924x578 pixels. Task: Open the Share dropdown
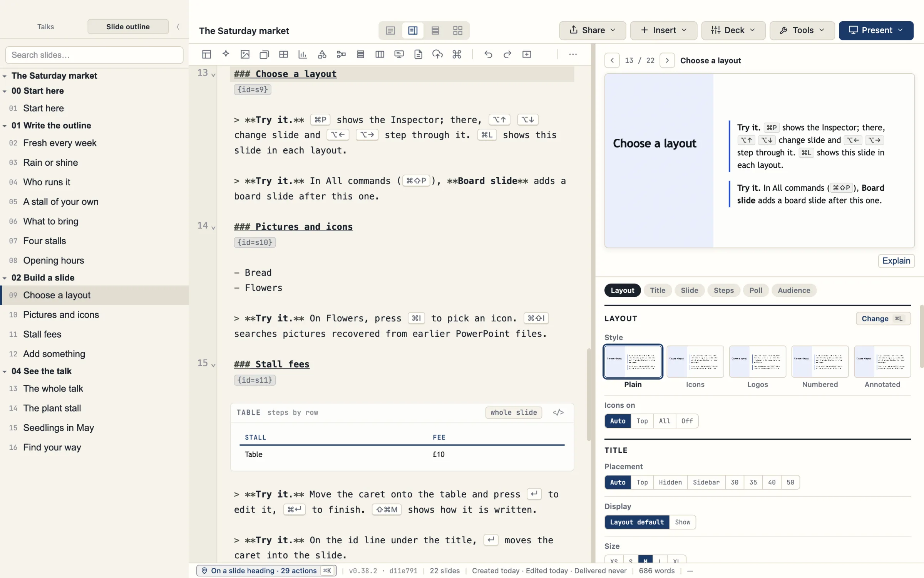pyautogui.click(x=593, y=30)
